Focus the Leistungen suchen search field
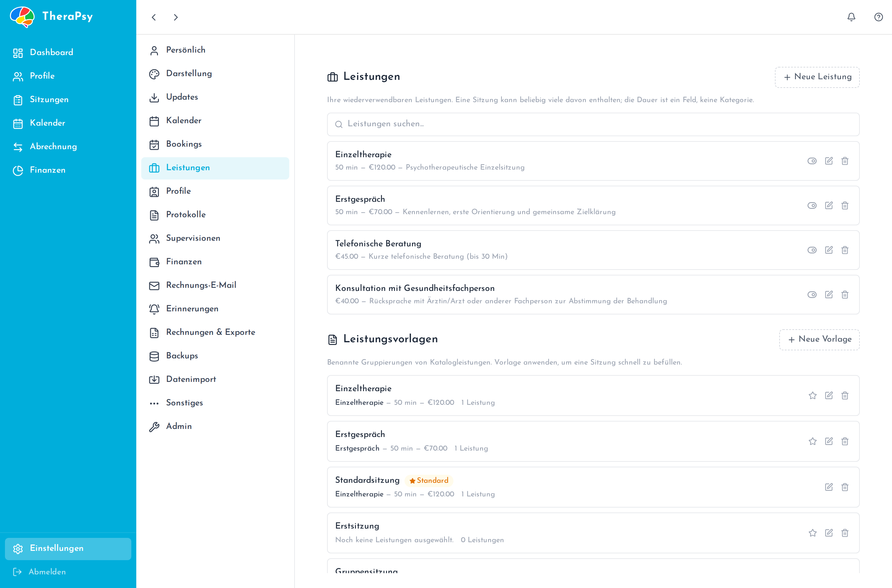 pyautogui.click(x=593, y=124)
